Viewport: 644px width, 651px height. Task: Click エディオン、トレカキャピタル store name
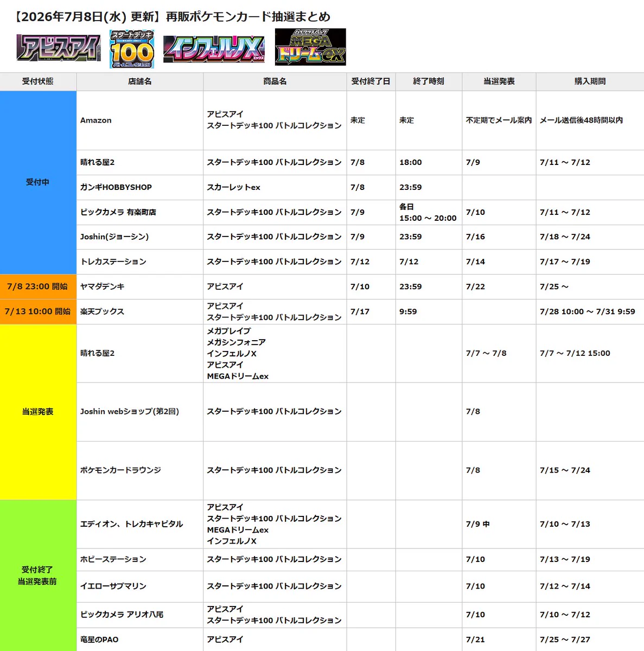pos(132,524)
